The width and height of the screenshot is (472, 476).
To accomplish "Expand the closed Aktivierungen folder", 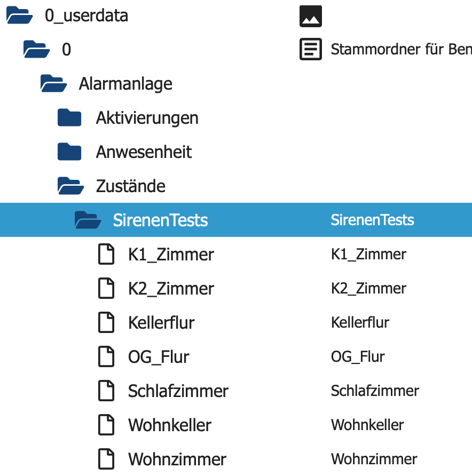I will tap(69, 118).
